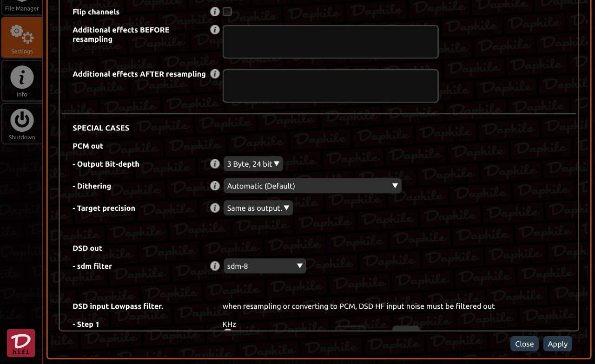Click the Close button

click(x=524, y=344)
